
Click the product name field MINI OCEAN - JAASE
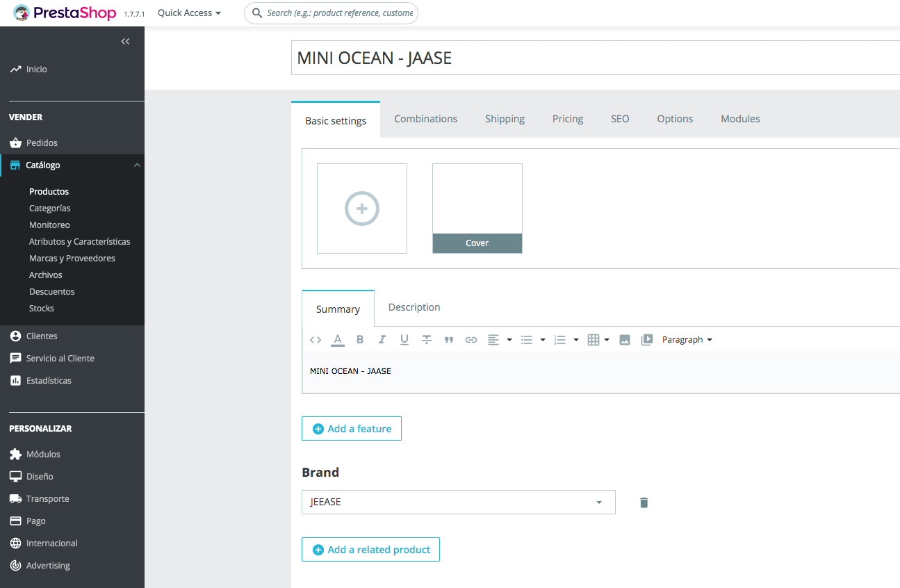coord(596,58)
